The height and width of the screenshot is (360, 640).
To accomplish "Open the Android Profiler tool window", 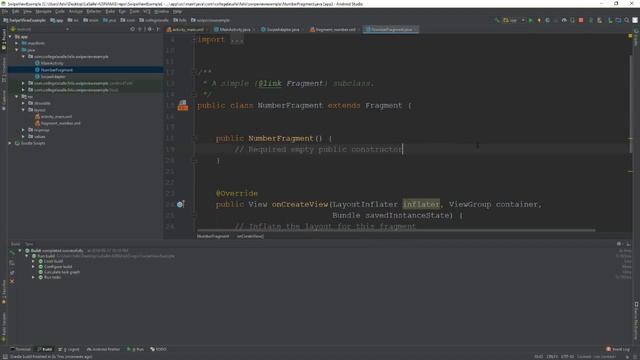I will click(x=103, y=349).
